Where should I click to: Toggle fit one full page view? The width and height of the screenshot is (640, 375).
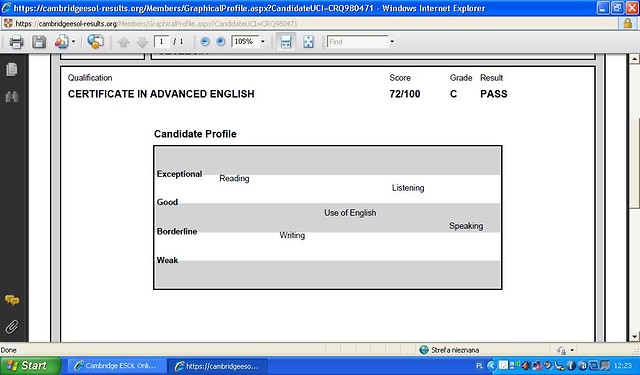point(309,42)
